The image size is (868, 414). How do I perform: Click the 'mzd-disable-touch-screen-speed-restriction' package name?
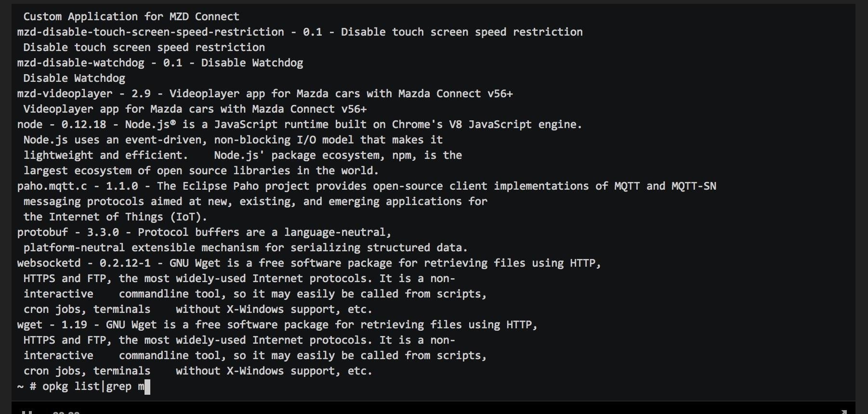click(150, 32)
